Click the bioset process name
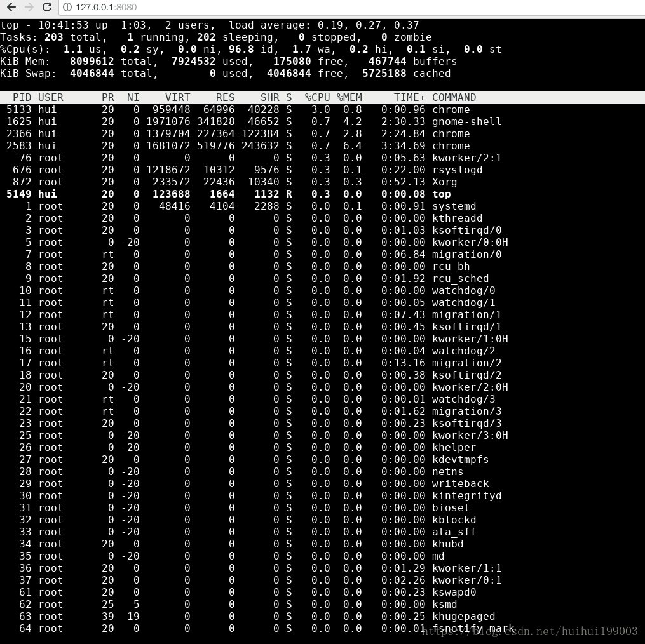Screen dimensions: 645x644 pos(451,508)
